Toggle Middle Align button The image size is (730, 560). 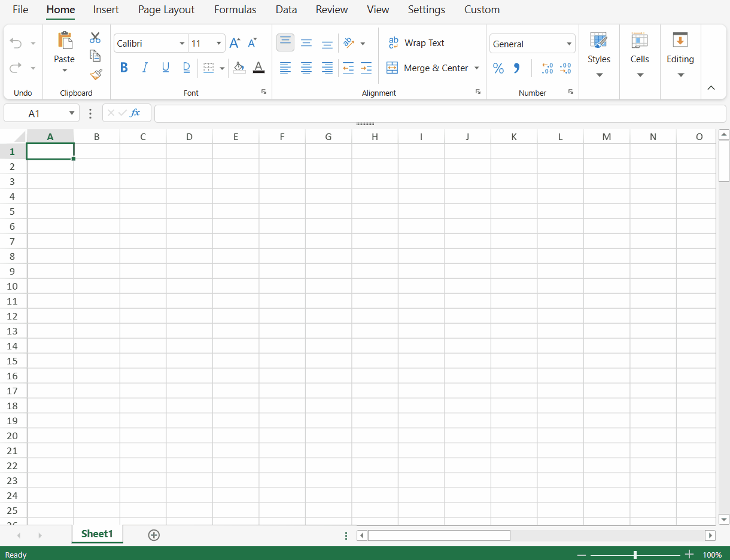tap(306, 43)
